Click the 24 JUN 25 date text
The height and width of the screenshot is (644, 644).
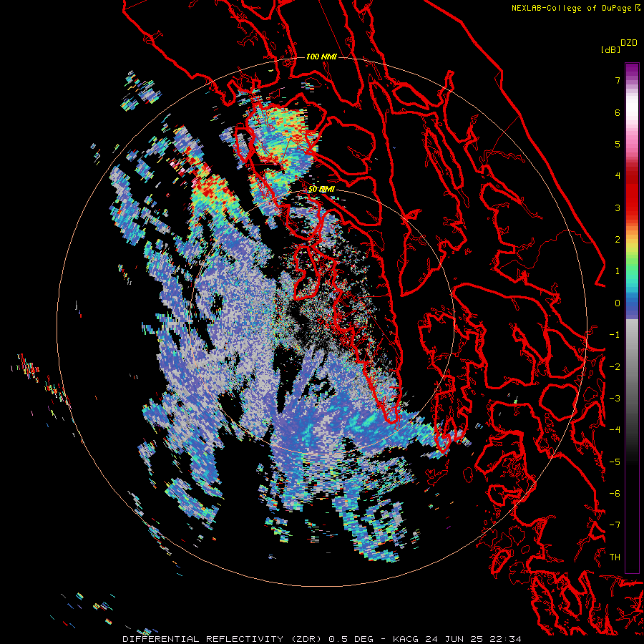click(x=453, y=639)
